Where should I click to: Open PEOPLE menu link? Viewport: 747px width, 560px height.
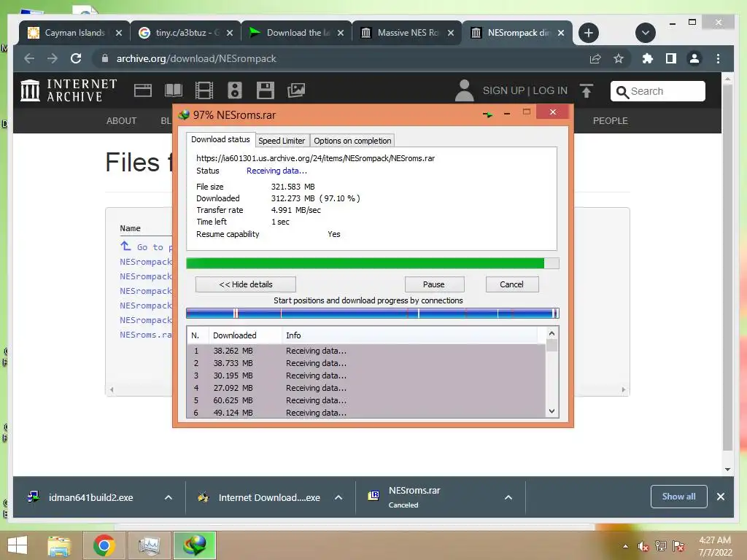(x=611, y=121)
